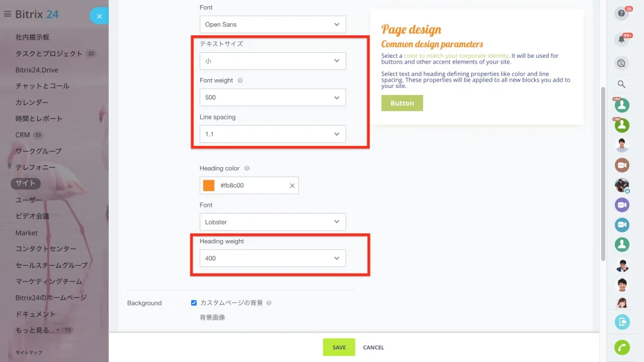Open the help question mark icon
This screenshot has height=362, width=644.
pyautogui.click(x=621, y=14)
